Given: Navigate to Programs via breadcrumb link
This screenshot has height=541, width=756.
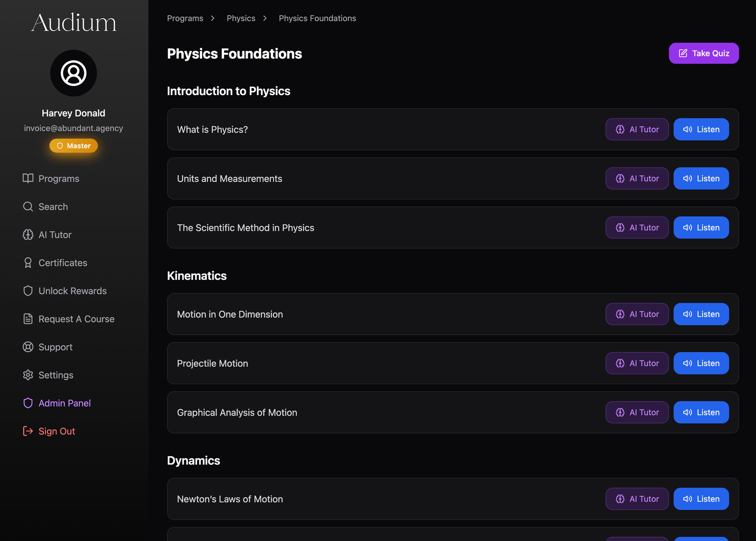Looking at the screenshot, I should click(x=185, y=18).
